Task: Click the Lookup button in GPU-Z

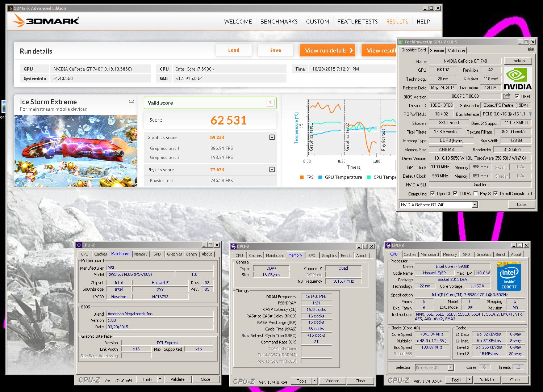Action: pos(518,61)
